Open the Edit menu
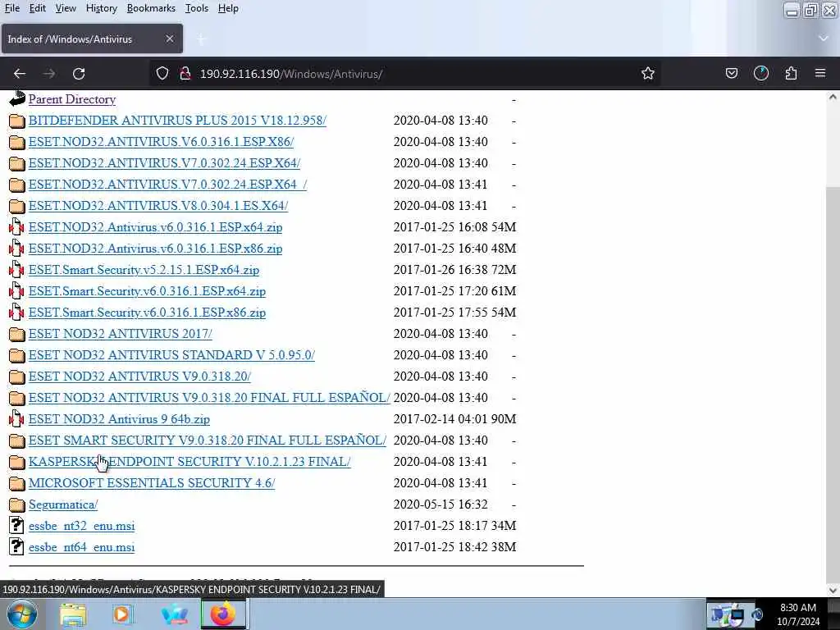The height and width of the screenshot is (630, 840). pos(37,8)
